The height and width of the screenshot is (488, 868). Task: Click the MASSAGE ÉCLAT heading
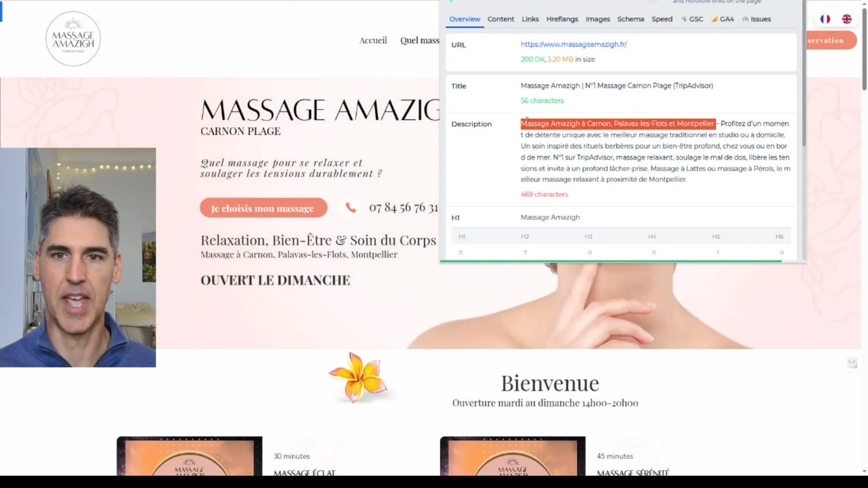point(304,472)
